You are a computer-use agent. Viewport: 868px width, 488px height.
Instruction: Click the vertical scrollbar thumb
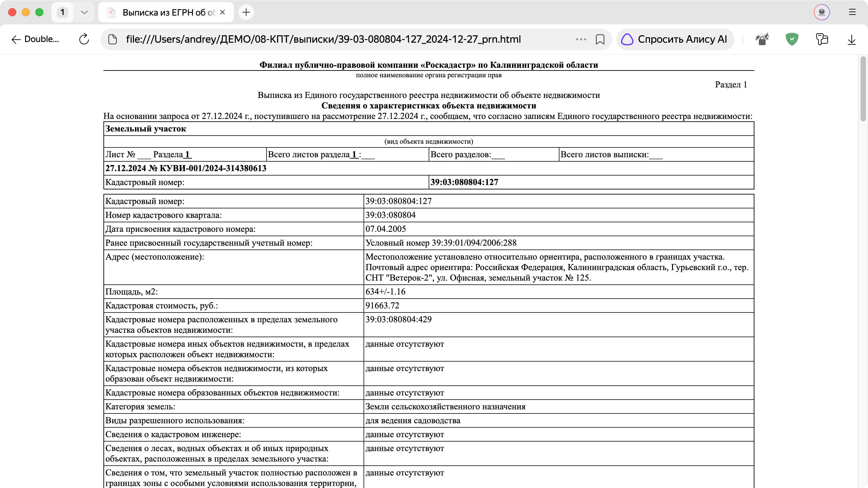(x=863, y=89)
